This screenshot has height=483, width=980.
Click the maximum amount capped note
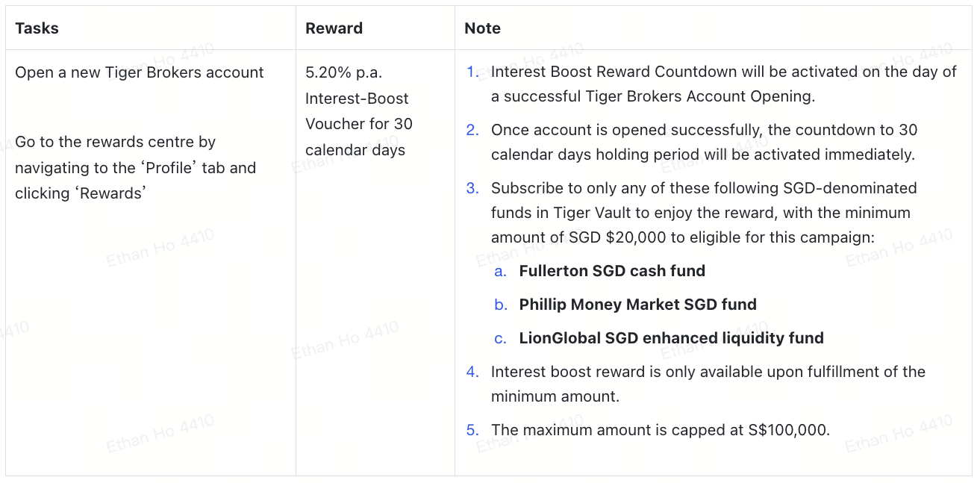click(660, 430)
